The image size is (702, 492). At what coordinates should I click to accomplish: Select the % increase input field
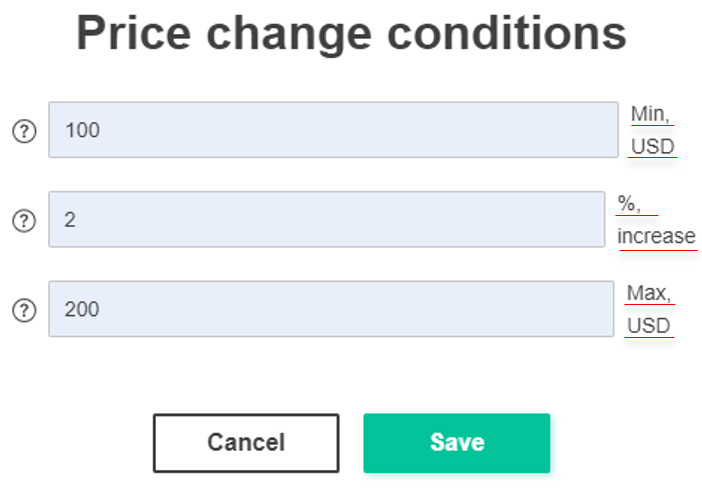click(327, 219)
